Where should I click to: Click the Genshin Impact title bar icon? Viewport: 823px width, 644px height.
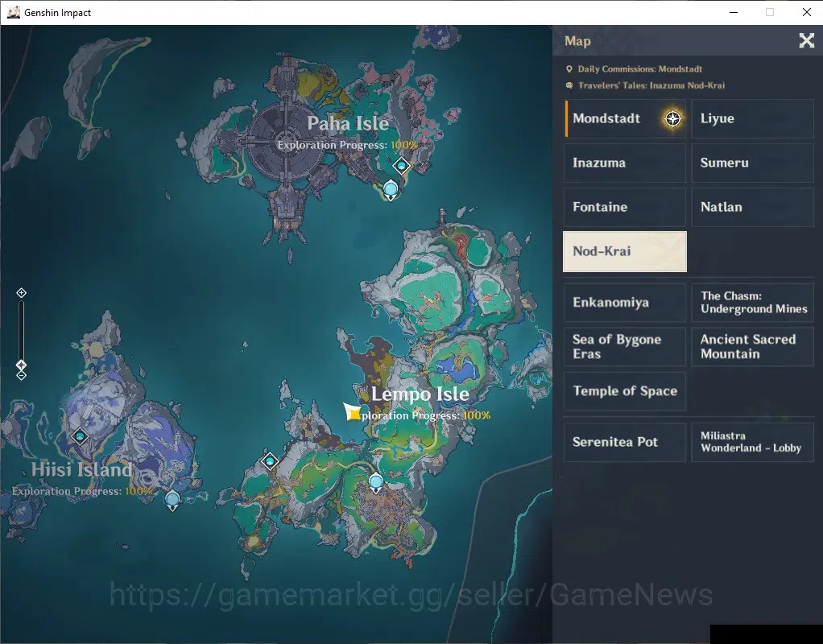pos(14,12)
